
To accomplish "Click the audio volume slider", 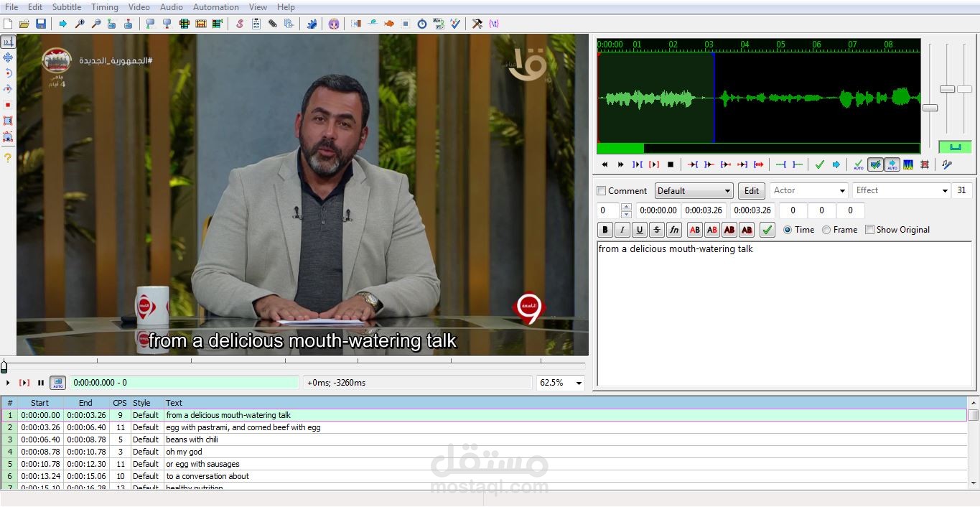I will [x=964, y=89].
